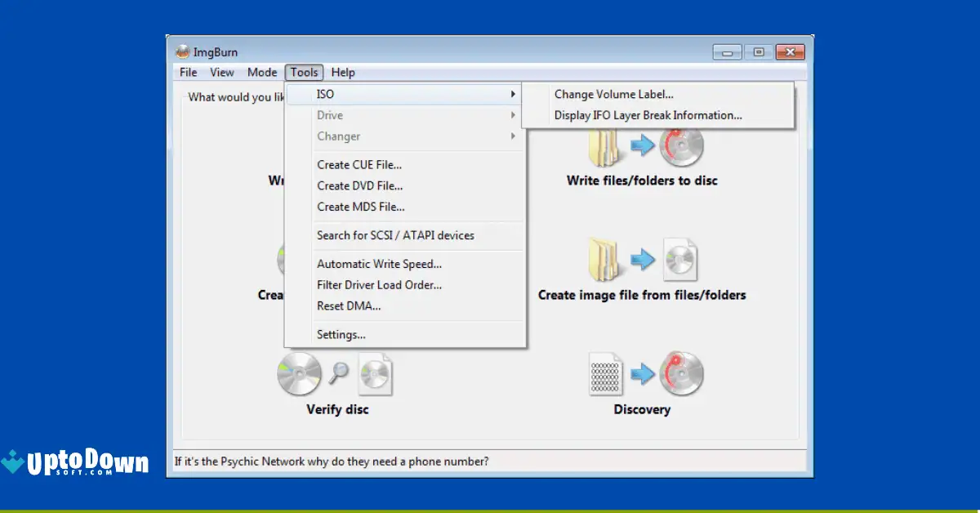Open the Settings dialog

(341, 334)
